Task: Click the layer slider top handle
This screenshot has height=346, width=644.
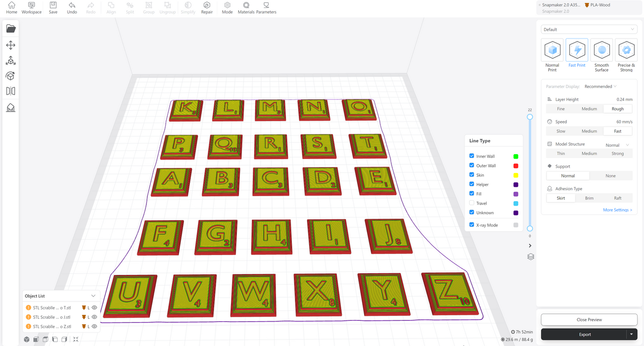Action: [x=530, y=117]
